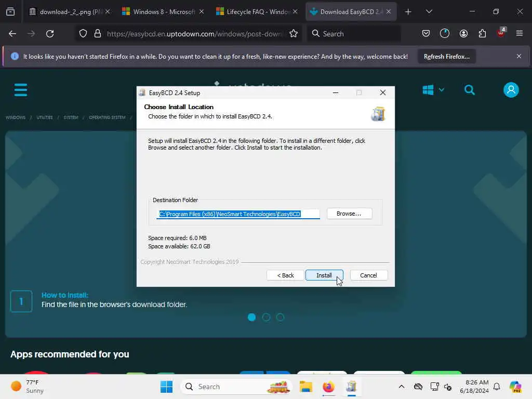Viewport: 532px width, 399px height.
Task: Select the first carousel dot
Action: pyautogui.click(x=252, y=317)
